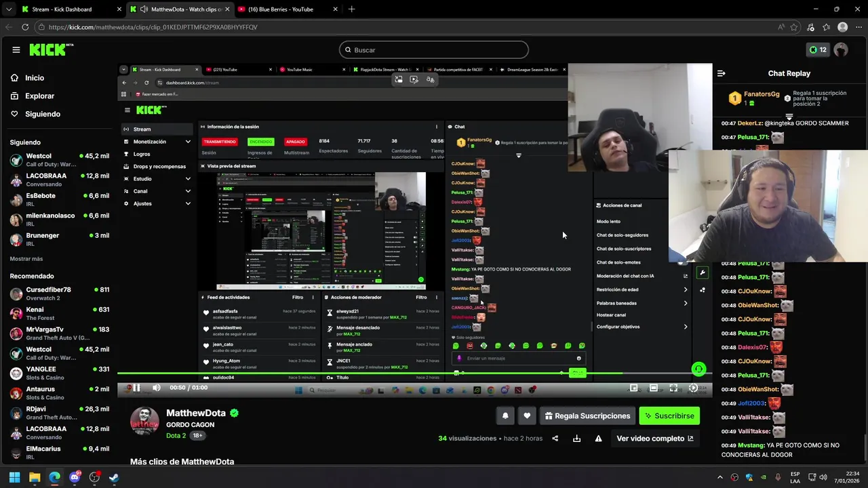Open the Dota 2 category link
This screenshot has width=868, height=488.
point(176,435)
